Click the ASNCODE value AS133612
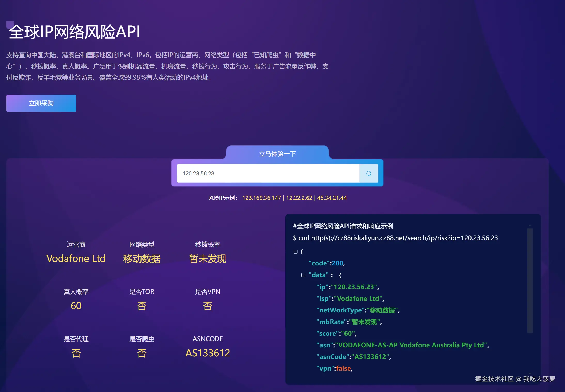The image size is (565, 392). tap(208, 353)
